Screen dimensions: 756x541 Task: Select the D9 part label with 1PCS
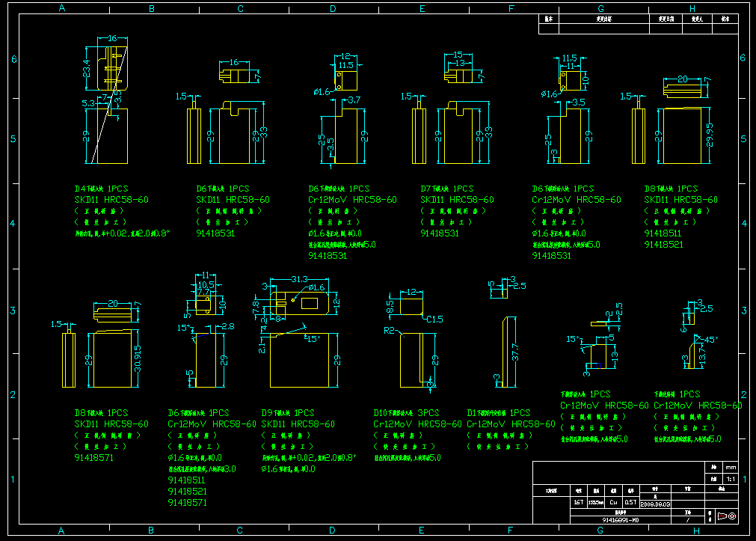(x=288, y=413)
